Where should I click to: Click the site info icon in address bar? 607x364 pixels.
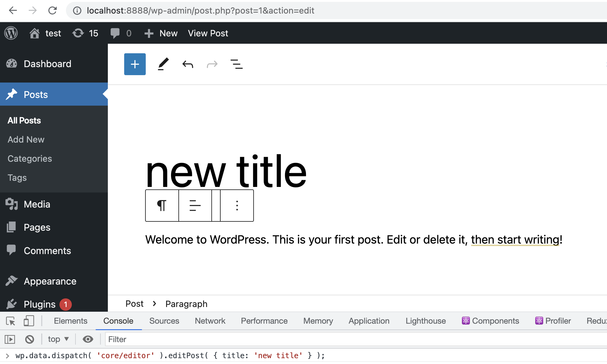(x=77, y=11)
